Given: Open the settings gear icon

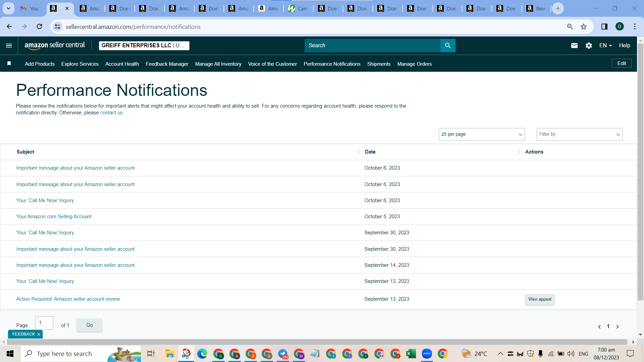Looking at the screenshot, I should tap(589, 46).
